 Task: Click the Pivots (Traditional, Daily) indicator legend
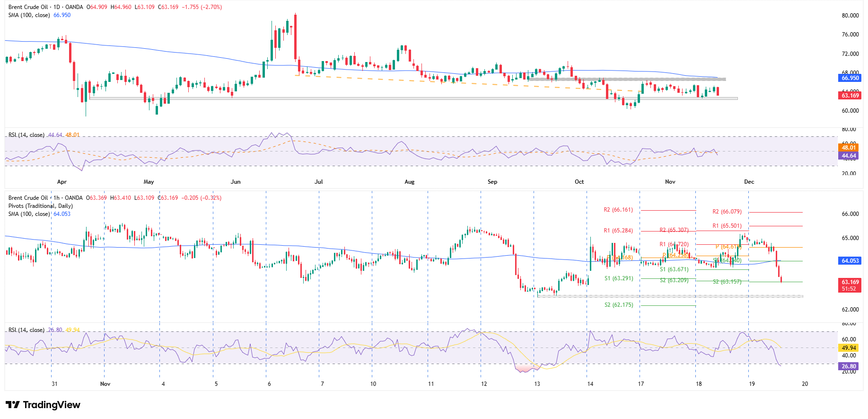click(41, 206)
